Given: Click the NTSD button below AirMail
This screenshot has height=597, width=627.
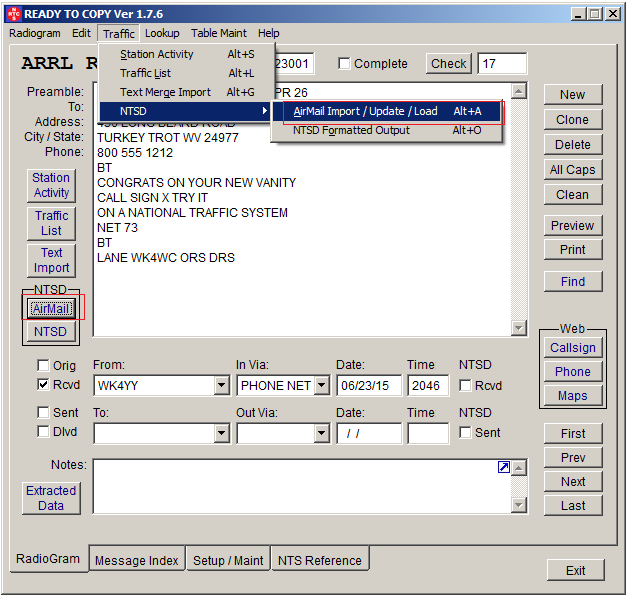Looking at the screenshot, I should tap(51, 331).
